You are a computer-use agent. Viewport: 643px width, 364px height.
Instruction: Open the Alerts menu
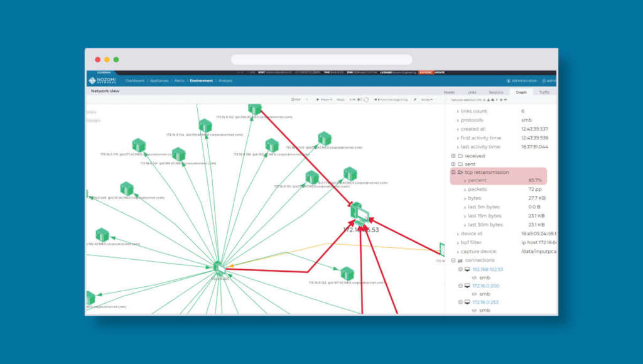coord(179,81)
